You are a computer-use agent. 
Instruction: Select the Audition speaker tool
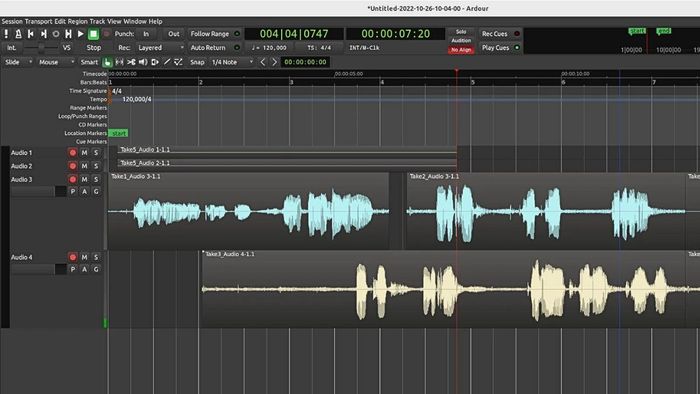pyautogui.click(x=143, y=62)
